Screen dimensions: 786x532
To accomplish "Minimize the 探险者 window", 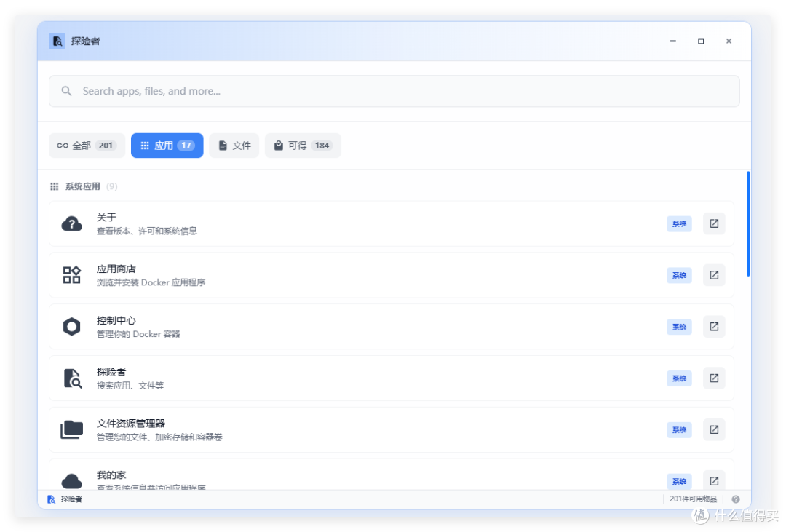I will [x=672, y=41].
